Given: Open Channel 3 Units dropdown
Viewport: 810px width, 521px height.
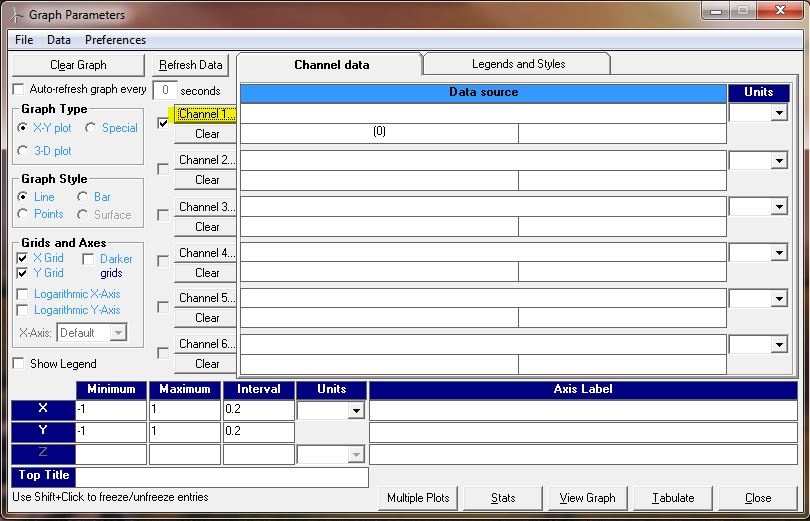Looking at the screenshot, I should [x=779, y=207].
